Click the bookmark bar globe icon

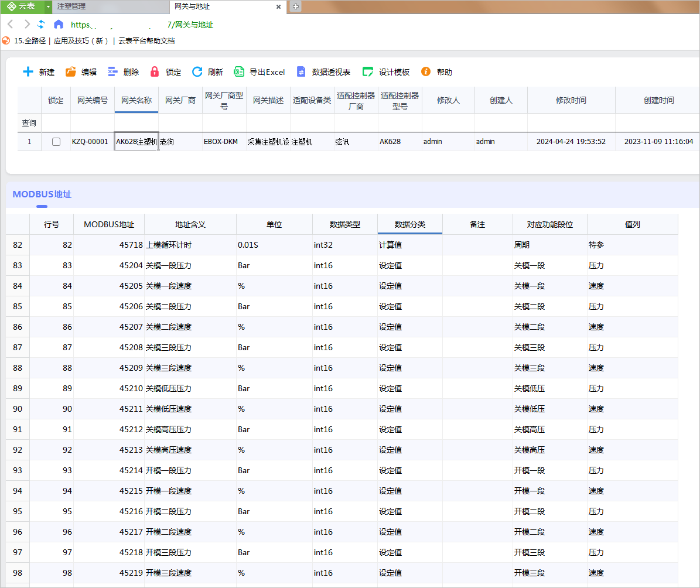point(6,40)
